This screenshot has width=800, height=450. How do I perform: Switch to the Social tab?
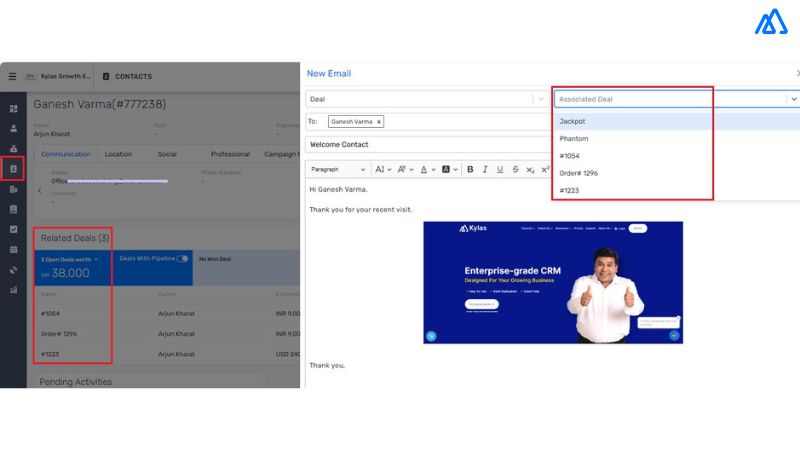click(167, 154)
